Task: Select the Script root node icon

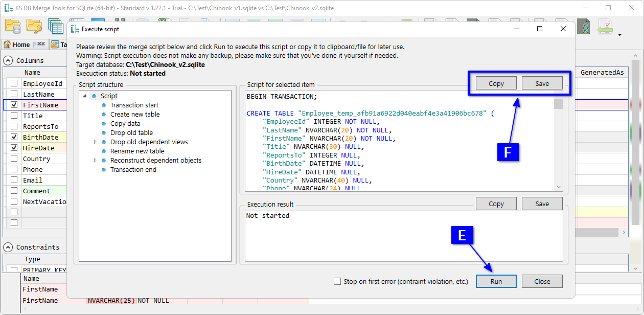Action: pos(94,96)
